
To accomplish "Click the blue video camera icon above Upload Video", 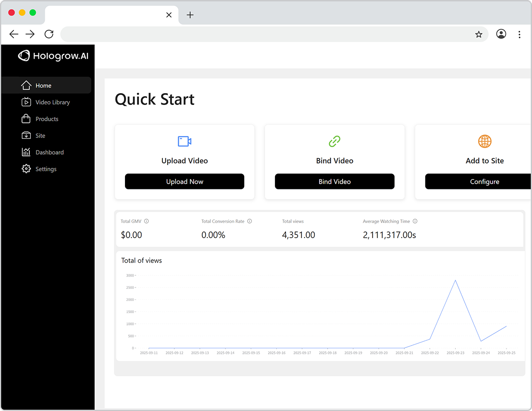I will pyautogui.click(x=185, y=141).
